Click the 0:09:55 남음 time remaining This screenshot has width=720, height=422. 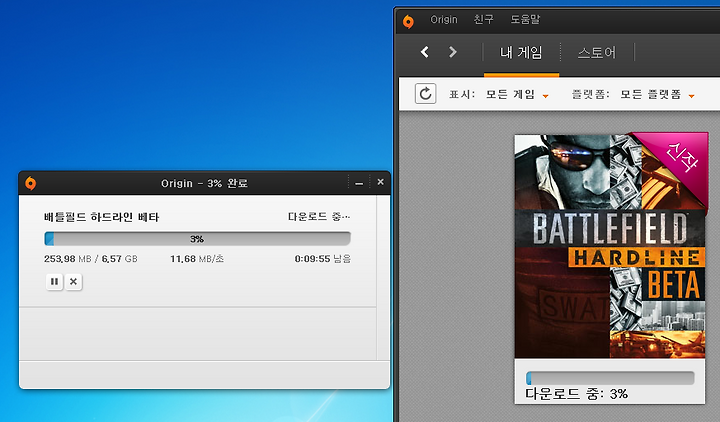coord(322,259)
